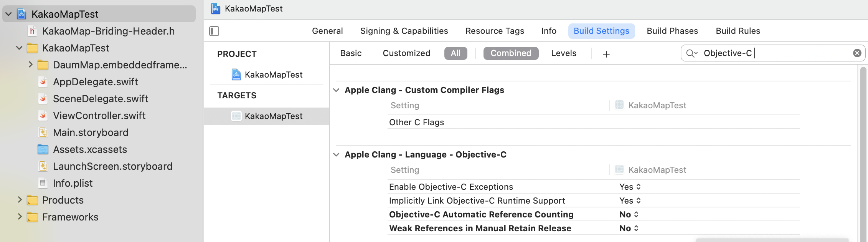The height and width of the screenshot is (242, 868).
Task: Collapse the KakaoMapTest project root
Action: point(9,14)
